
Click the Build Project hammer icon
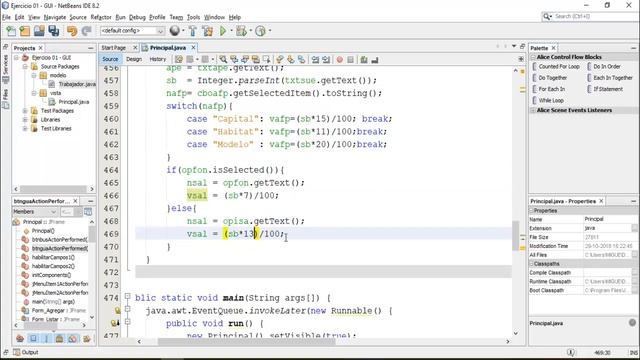point(193,31)
